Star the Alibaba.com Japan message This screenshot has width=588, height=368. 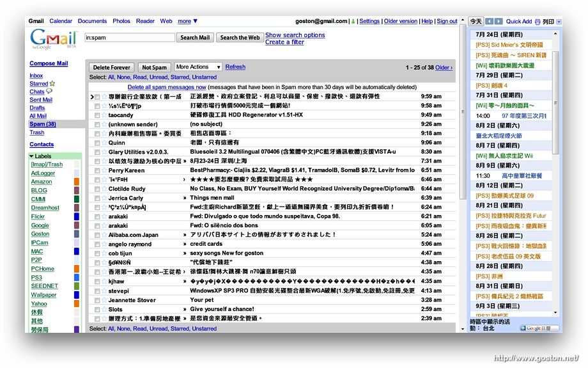click(x=104, y=235)
